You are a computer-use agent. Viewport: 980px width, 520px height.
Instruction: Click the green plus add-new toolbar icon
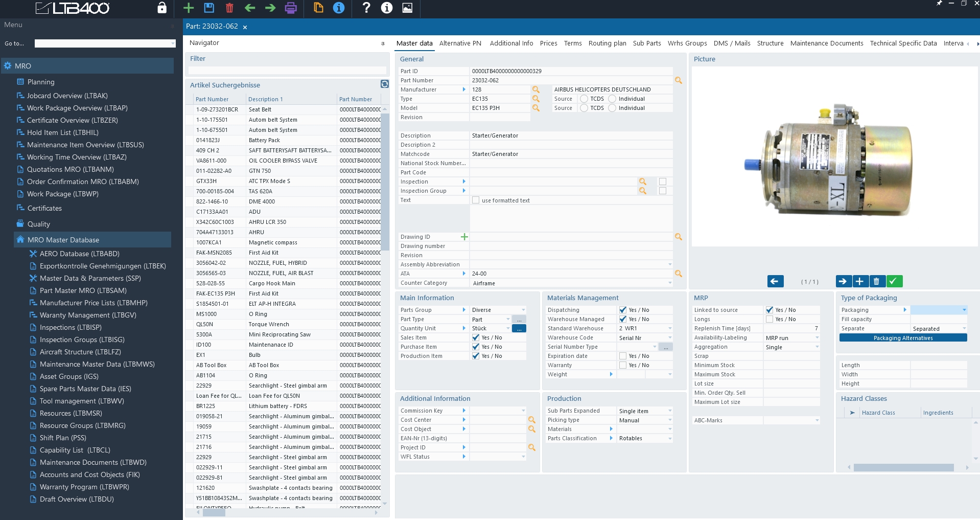coord(189,8)
